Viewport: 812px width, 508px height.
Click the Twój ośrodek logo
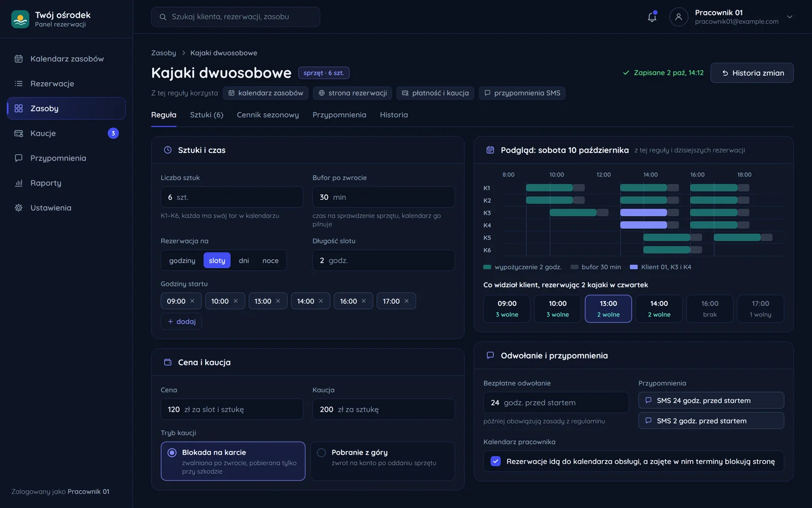[x=20, y=19]
